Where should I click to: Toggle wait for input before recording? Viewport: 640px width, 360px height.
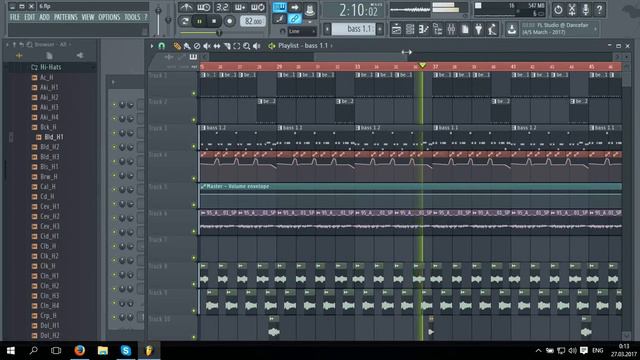tap(204, 7)
